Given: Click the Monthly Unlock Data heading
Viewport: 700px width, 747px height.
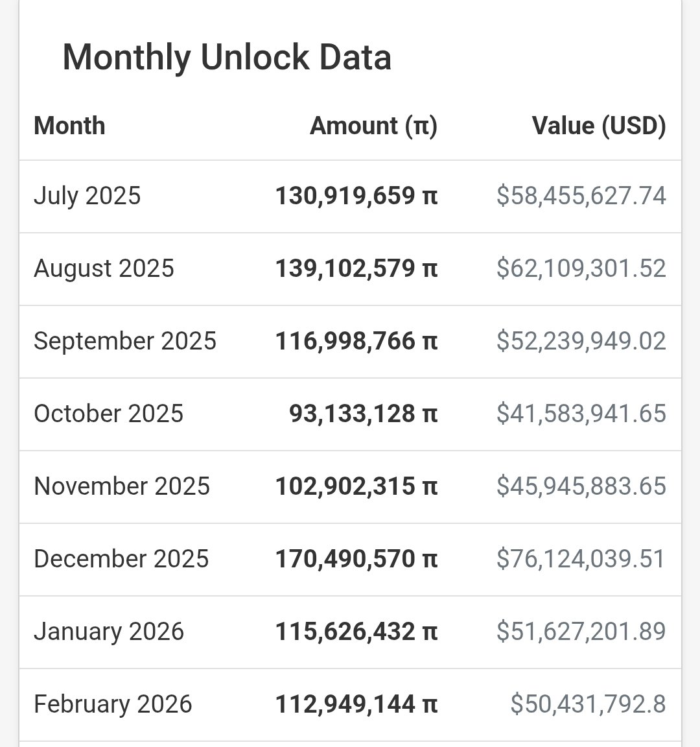Looking at the screenshot, I should point(227,57).
